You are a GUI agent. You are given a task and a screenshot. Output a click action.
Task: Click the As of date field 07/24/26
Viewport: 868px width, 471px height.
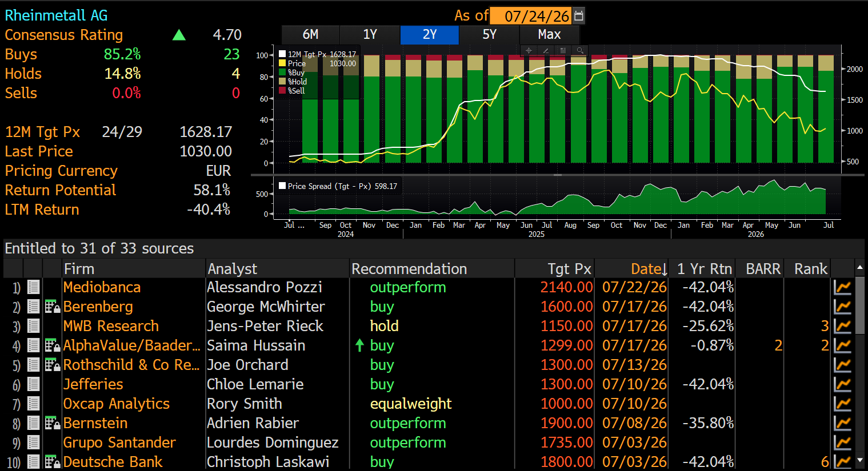(531, 16)
